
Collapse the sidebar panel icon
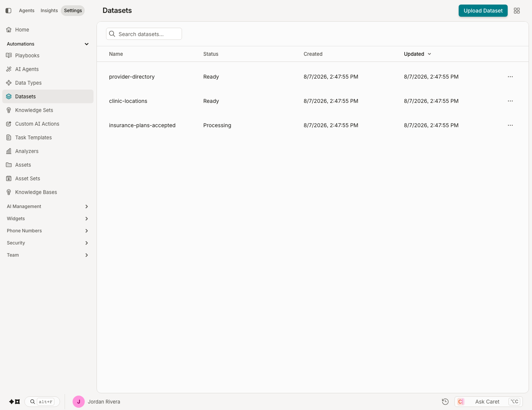click(x=8, y=11)
